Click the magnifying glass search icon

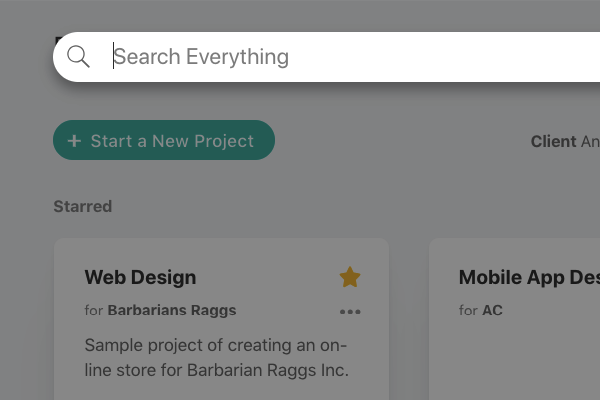pyautogui.click(x=78, y=57)
